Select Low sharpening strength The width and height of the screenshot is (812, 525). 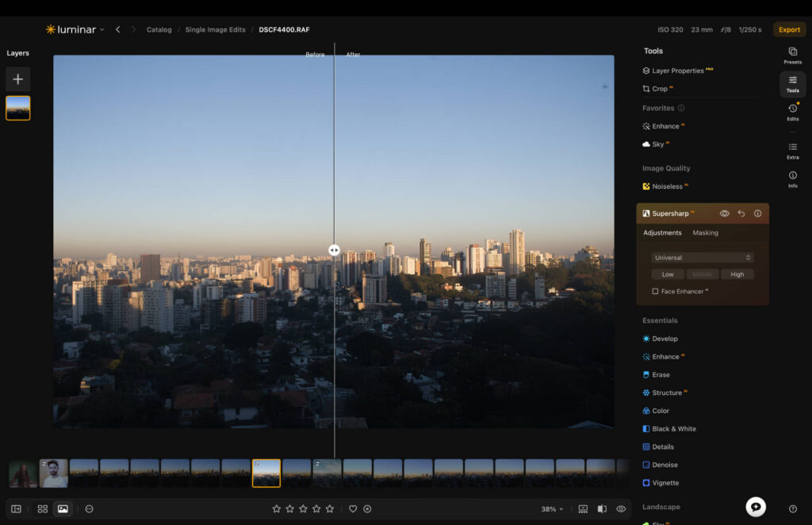click(668, 274)
